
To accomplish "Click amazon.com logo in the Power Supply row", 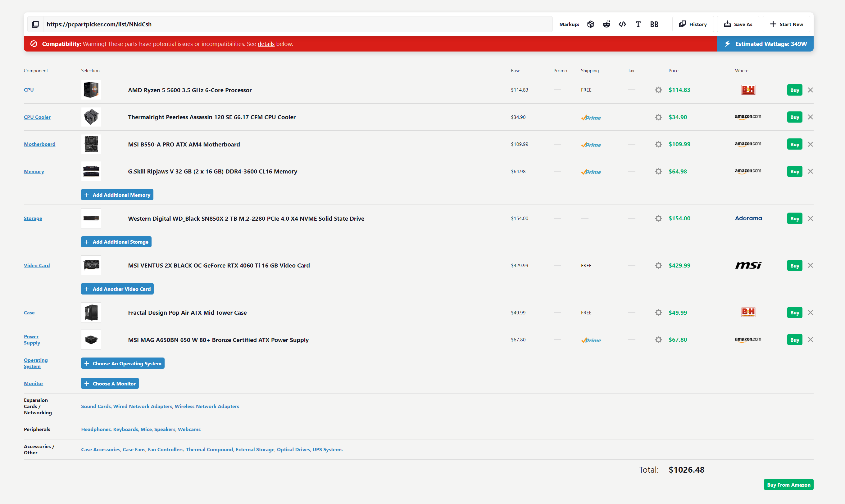I will [748, 340].
